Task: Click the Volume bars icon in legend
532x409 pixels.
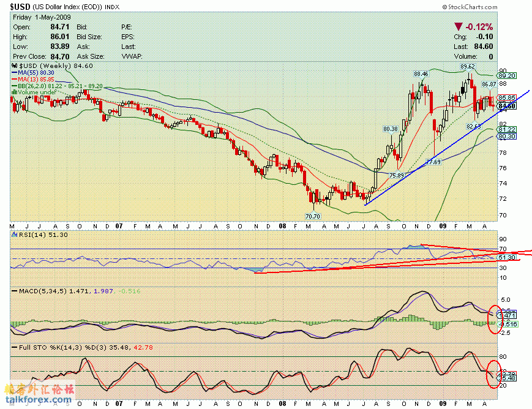Action: pos(16,92)
